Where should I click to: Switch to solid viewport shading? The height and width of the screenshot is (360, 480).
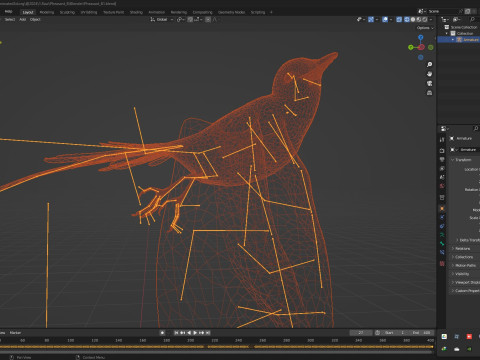tap(413, 20)
